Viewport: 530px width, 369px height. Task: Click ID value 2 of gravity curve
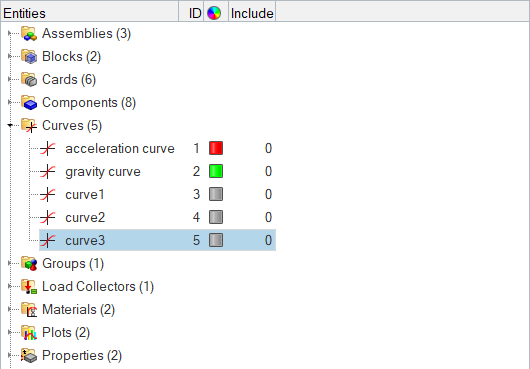pos(196,171)
